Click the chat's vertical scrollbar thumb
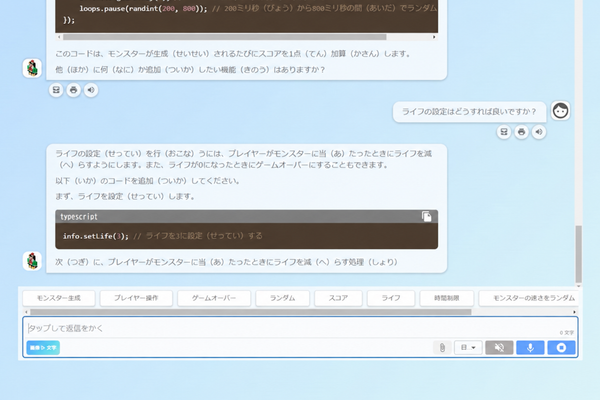Image resolution: width=600 pixels, height=400 pixels. point(579,254)
